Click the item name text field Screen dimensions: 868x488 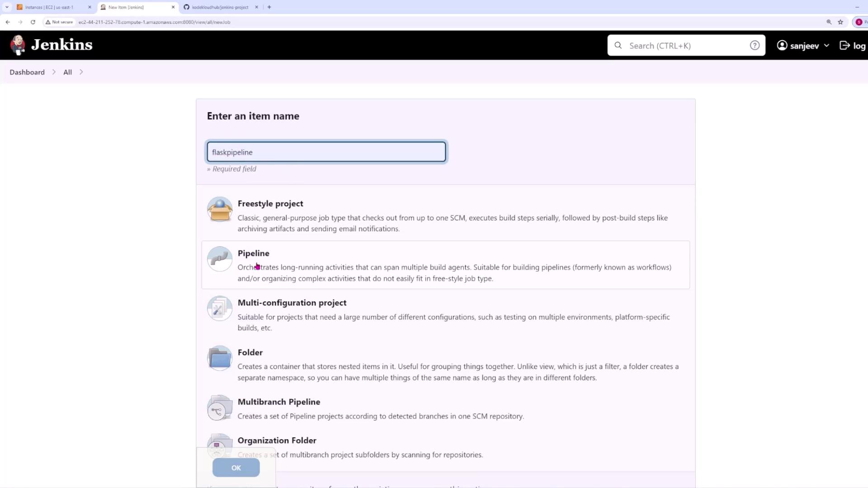tap(326, 152)
